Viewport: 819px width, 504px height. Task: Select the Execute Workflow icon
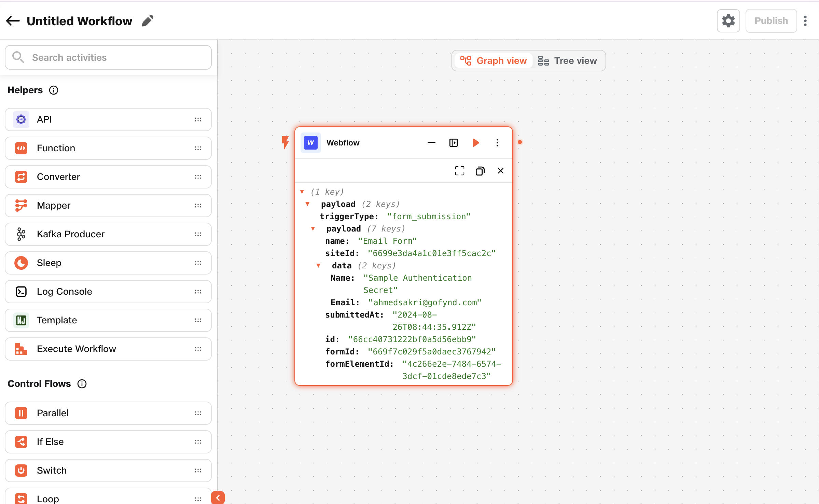click(x=21, y=349)
